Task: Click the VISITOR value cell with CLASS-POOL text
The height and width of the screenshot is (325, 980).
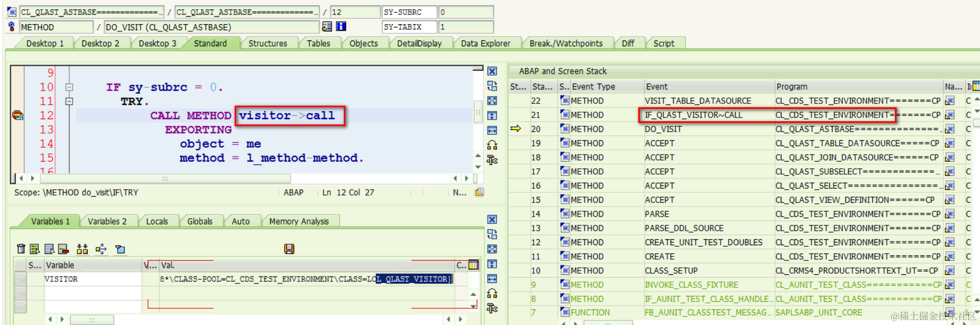Action: (x=307, y=279)
